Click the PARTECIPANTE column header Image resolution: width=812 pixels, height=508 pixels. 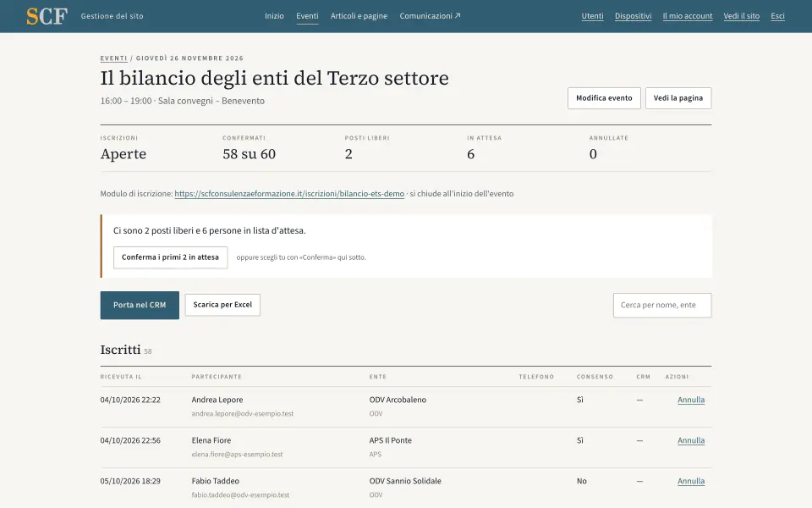(217, 376)
